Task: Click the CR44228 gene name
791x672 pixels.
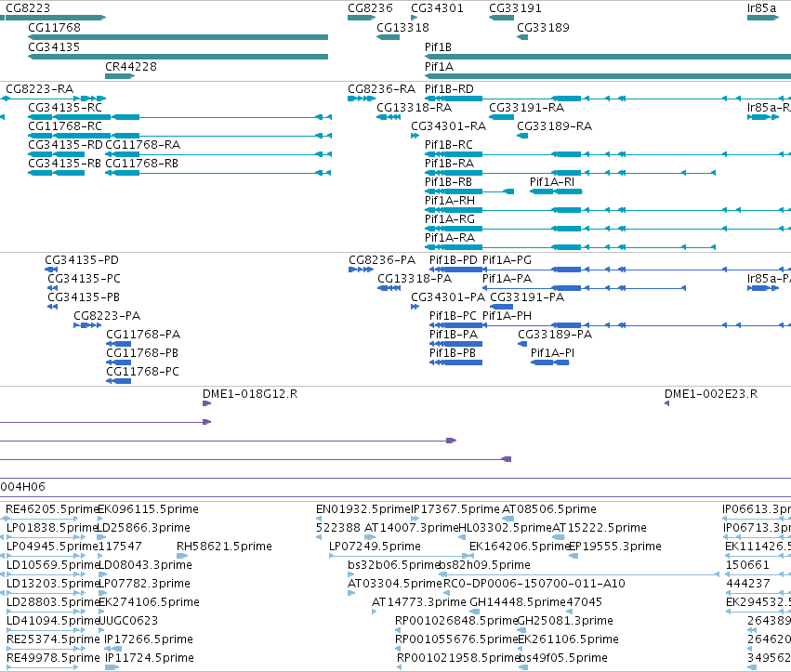Action: click(131, 67)
